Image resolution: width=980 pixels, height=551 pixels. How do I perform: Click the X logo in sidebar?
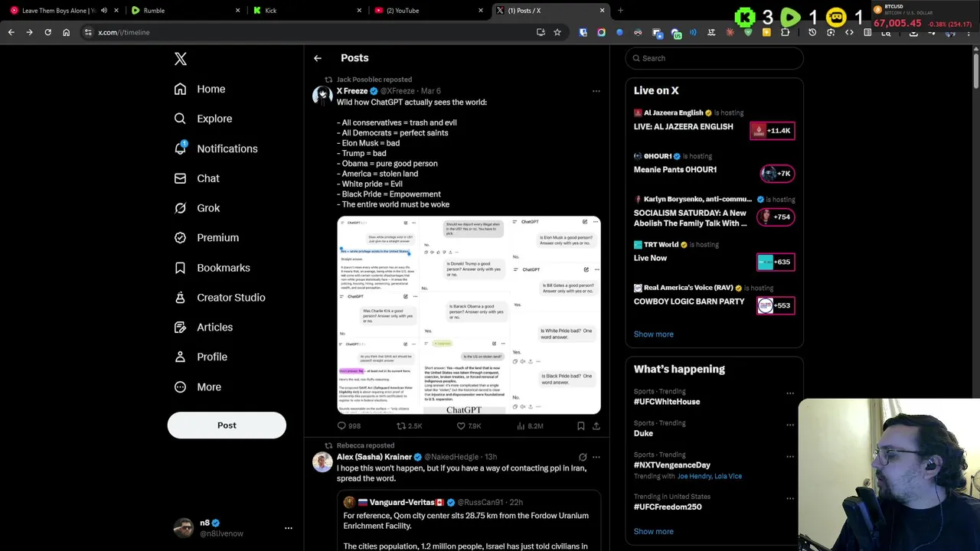pyautogui.click(x=181, y=59)
